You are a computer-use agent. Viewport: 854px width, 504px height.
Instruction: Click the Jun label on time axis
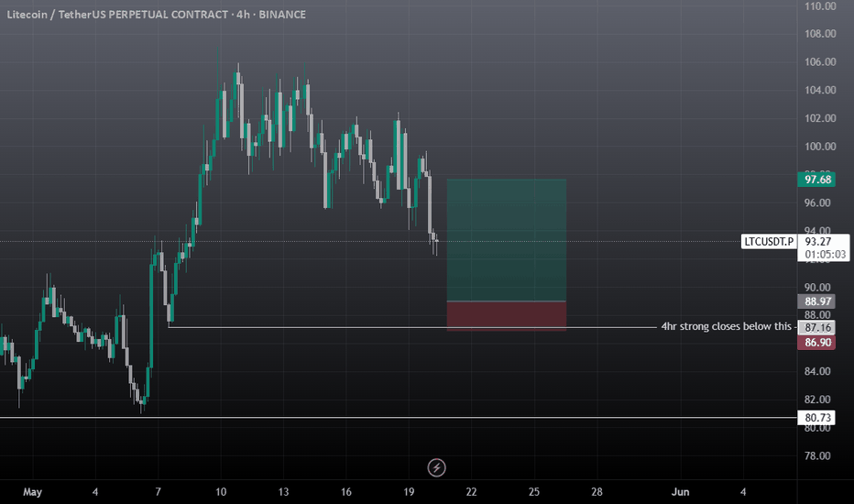coord(680,492)
